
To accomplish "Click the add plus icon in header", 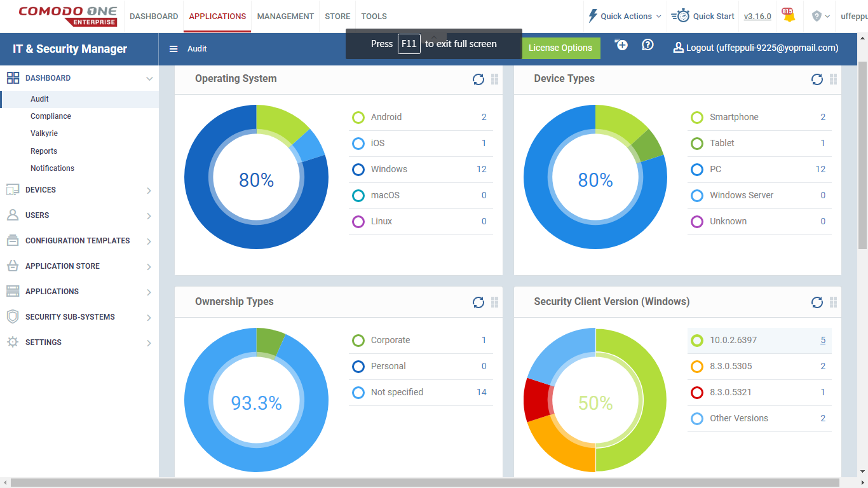I will (x=621, y=44).
